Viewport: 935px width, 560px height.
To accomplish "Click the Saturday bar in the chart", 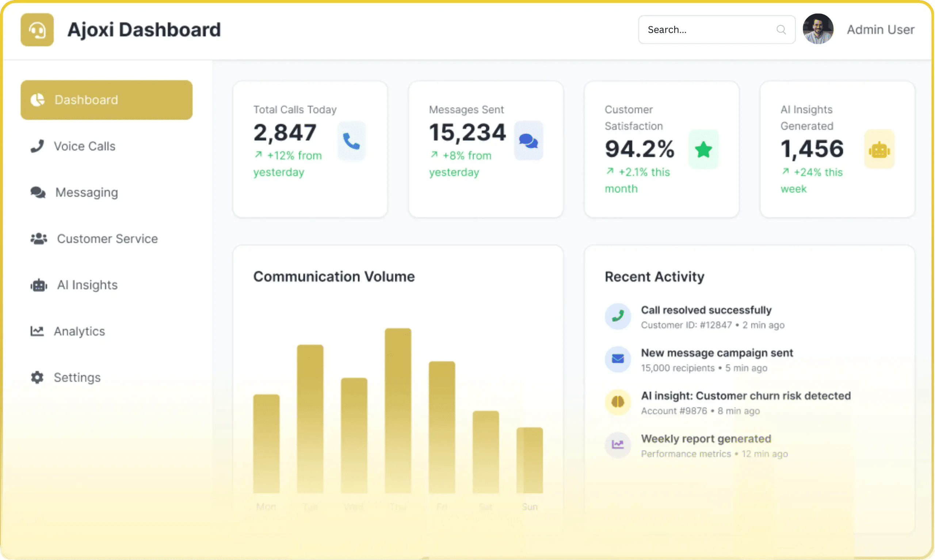I will (x=486, y=453).
